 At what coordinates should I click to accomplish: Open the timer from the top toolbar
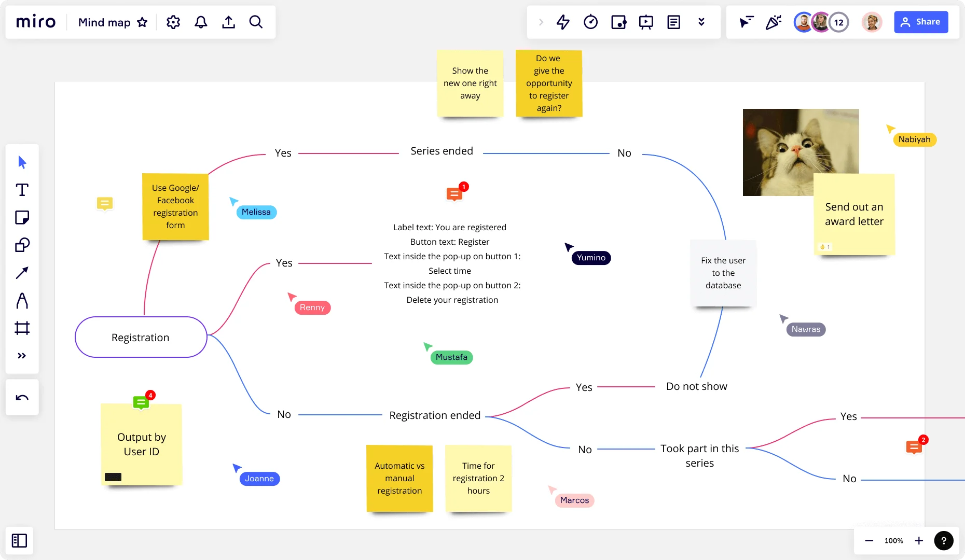590,22
